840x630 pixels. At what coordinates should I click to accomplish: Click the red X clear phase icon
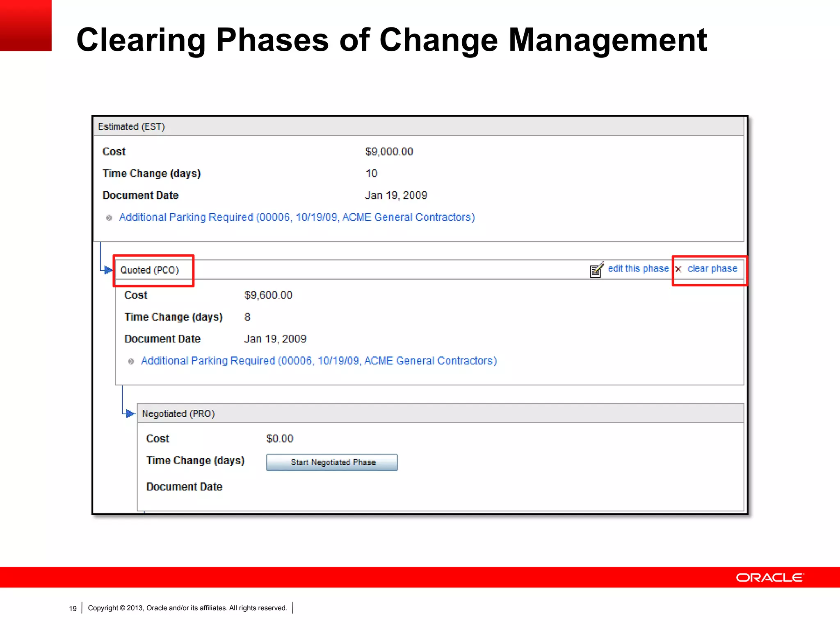(x=678, y=269)
